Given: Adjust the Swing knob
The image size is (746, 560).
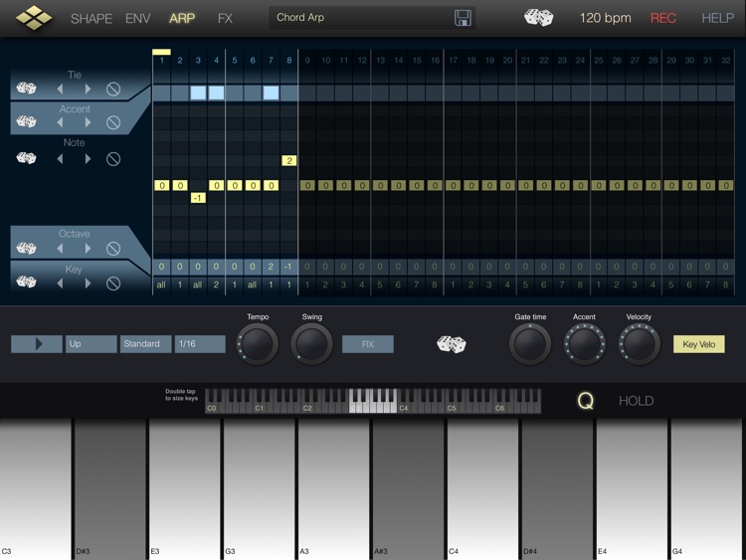Looking at the screenshot, I should point(311,344).
